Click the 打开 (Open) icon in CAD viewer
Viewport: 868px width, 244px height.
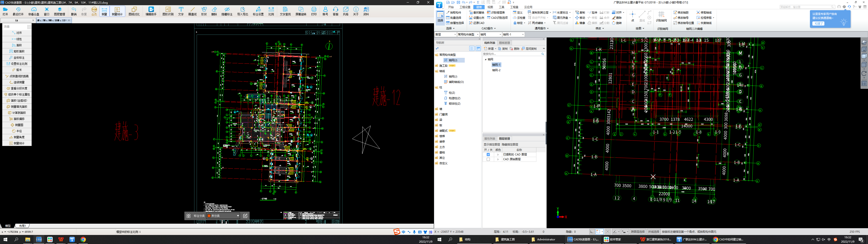[5, 11]
